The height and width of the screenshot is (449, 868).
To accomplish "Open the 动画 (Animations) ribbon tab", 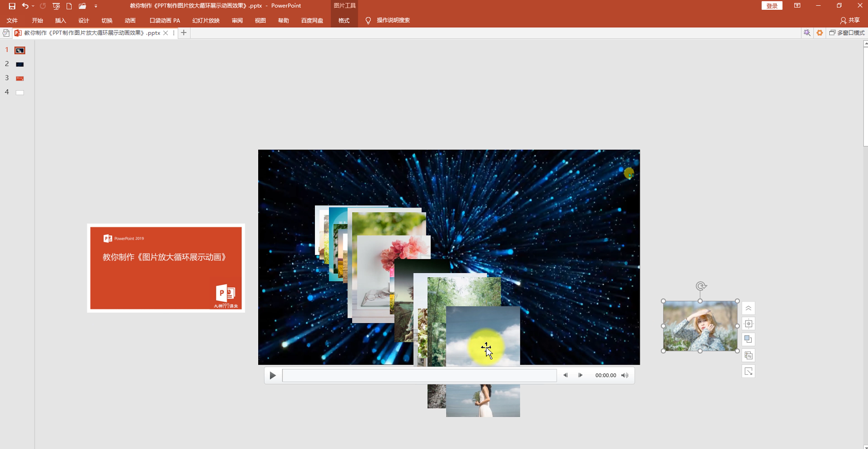I will pyautogui.click(x=130, y=21).
